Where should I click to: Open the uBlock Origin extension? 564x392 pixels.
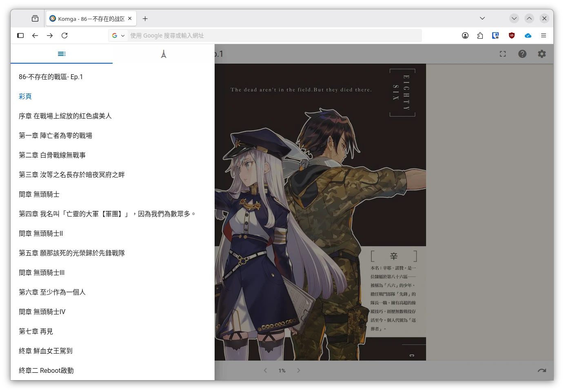(x=511, y=35)
